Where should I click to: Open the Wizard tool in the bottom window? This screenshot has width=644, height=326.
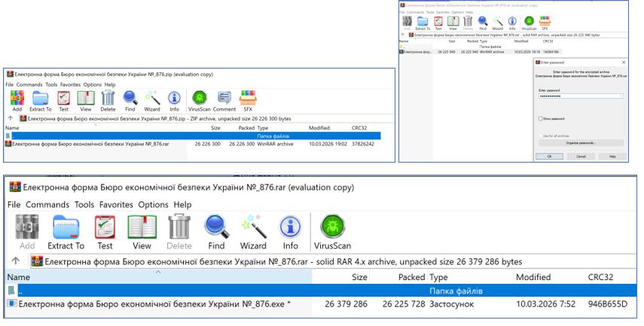click(x=253, y=231)
